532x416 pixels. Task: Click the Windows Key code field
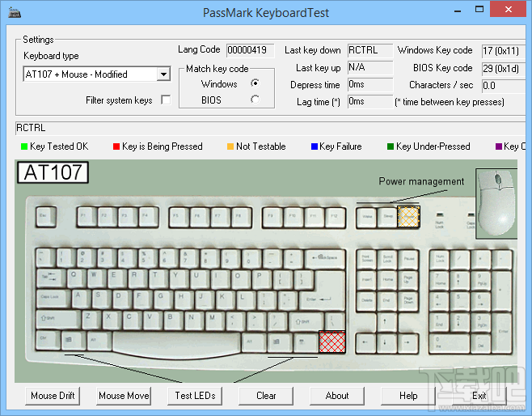[x=504, y=51]
